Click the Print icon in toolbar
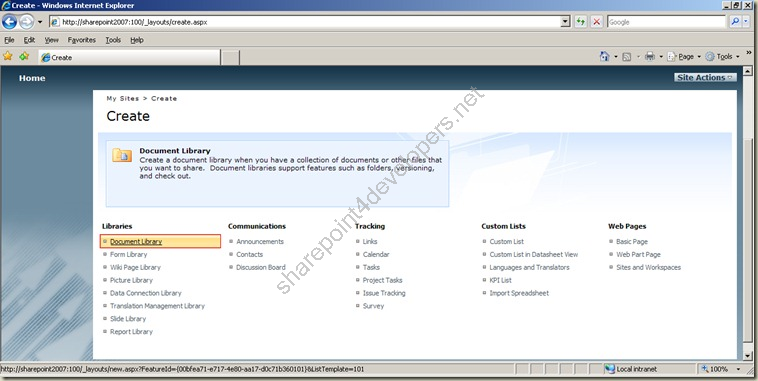 click(650, 57)
